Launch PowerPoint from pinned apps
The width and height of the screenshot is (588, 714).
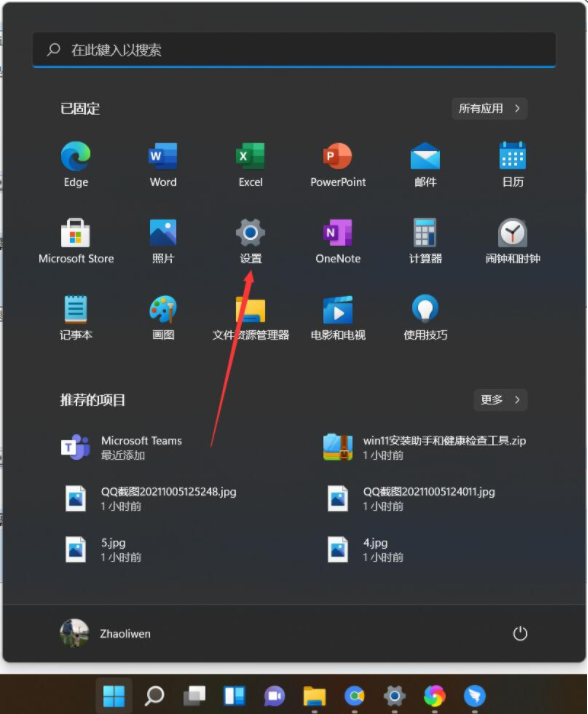(338, 165)
